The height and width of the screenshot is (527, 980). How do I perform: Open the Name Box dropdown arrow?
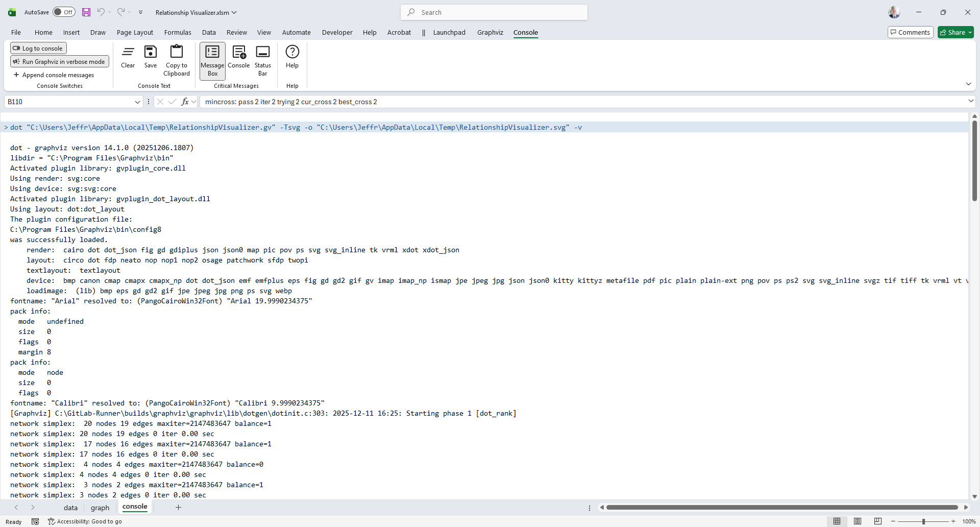point(137,102)
